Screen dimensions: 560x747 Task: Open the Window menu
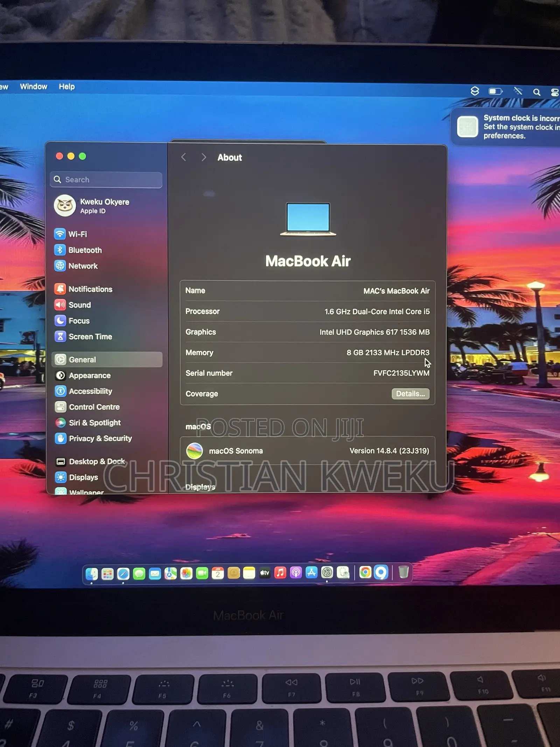(x=34, y=86)
